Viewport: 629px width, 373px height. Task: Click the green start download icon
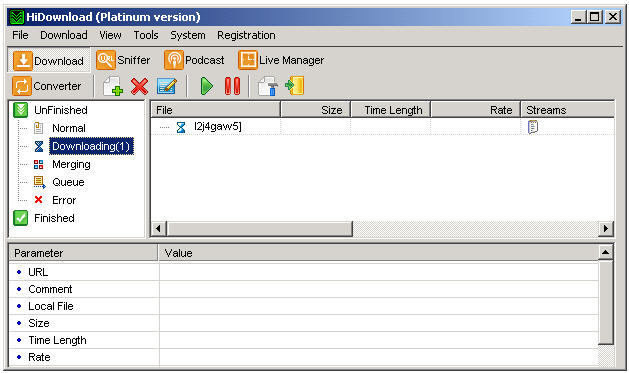[x=207, y=86]
